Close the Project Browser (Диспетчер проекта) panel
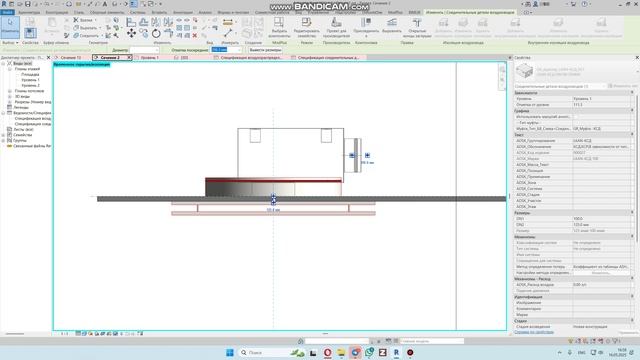 pos(49,58)
